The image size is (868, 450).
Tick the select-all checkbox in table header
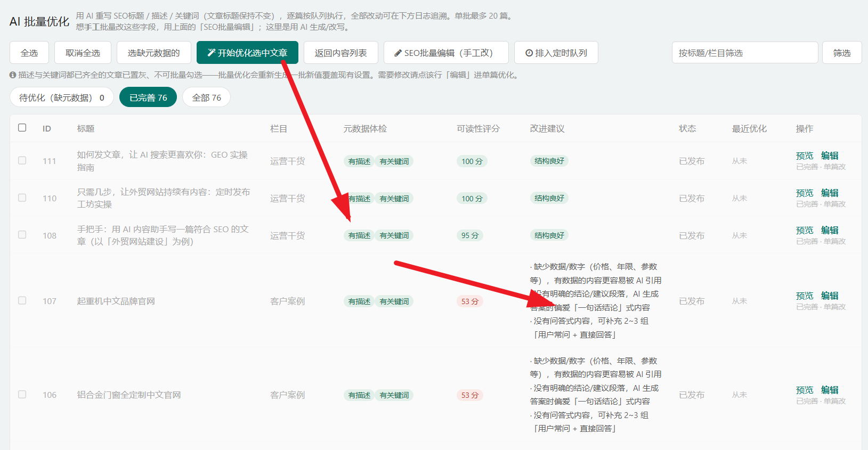(x=22, y=128)
